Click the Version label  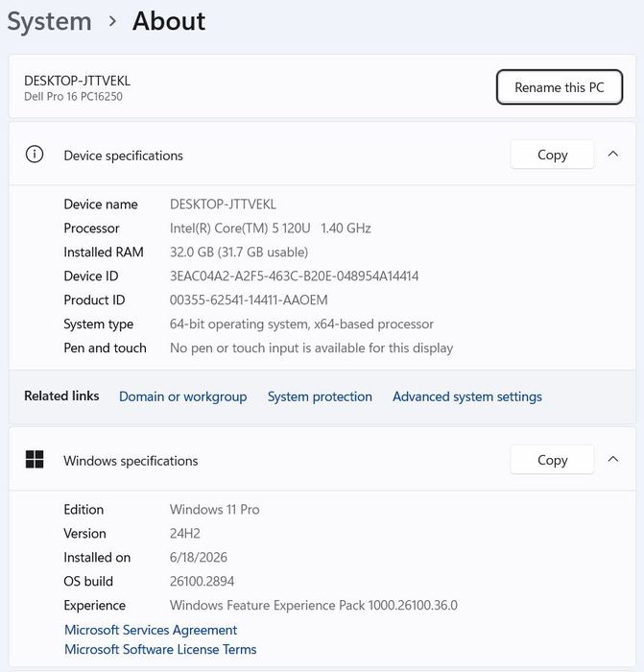click(x=84, y=533)
